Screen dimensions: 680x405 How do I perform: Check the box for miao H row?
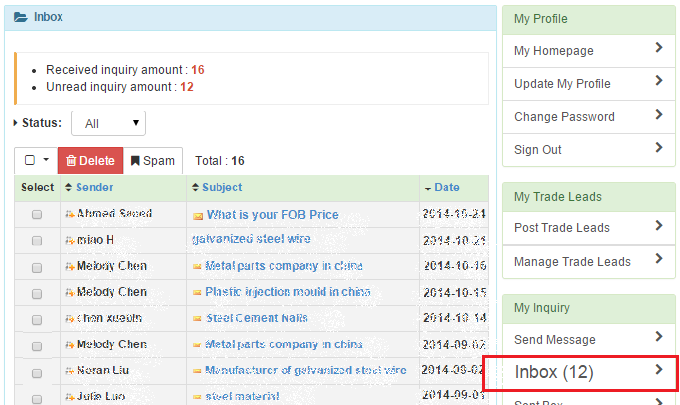pos(37,241)
